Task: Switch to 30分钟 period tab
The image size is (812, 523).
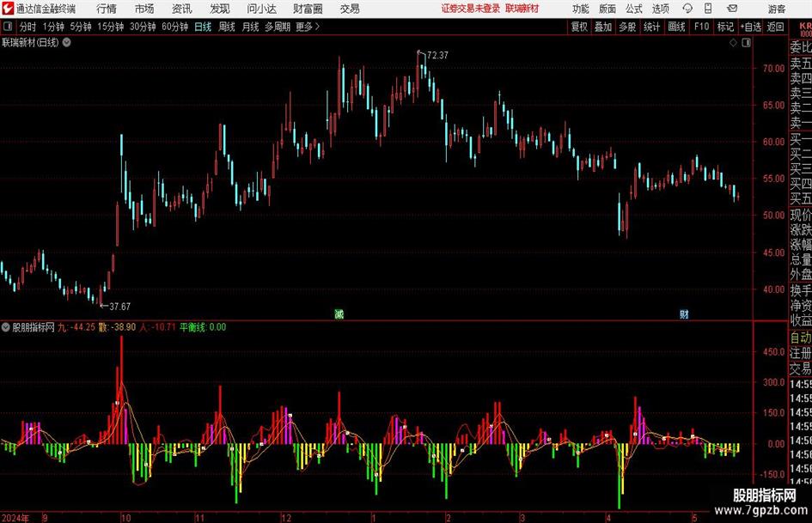Action: tap(143, 27)
